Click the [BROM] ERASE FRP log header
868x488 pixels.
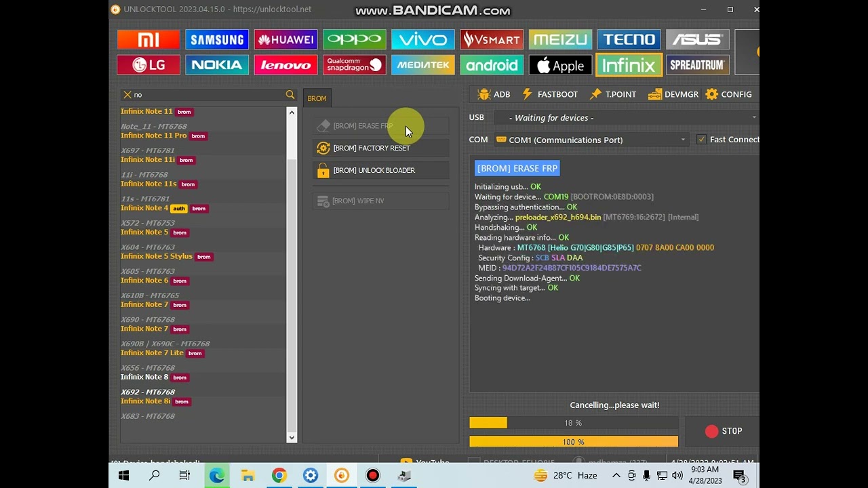click(x=517, y=168)
